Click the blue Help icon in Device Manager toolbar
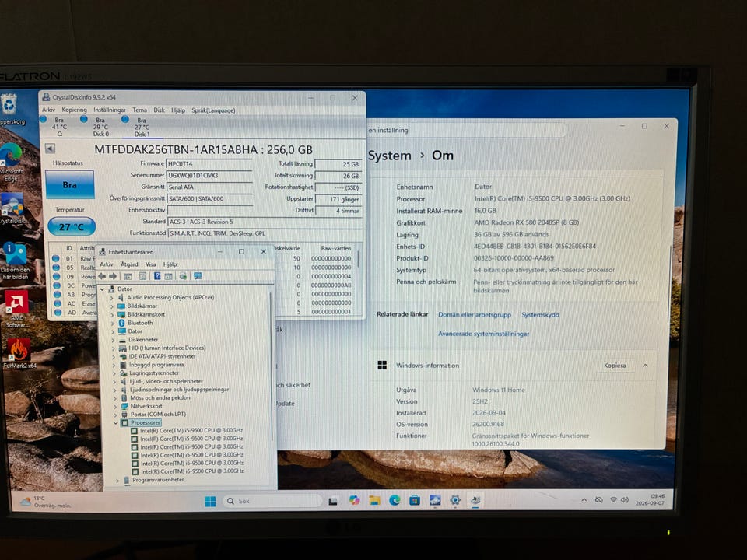 coord(156,276)
